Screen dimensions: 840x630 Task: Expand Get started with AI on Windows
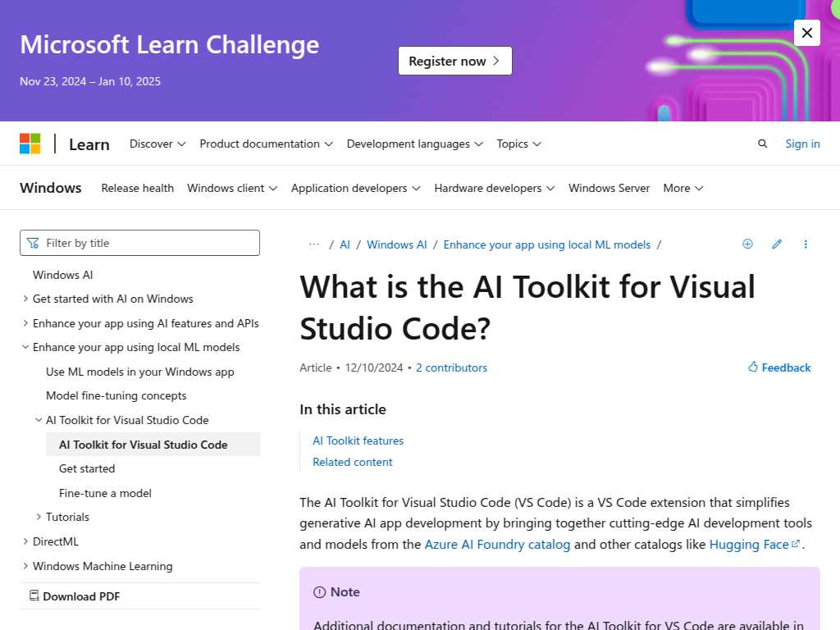point(112,299)
